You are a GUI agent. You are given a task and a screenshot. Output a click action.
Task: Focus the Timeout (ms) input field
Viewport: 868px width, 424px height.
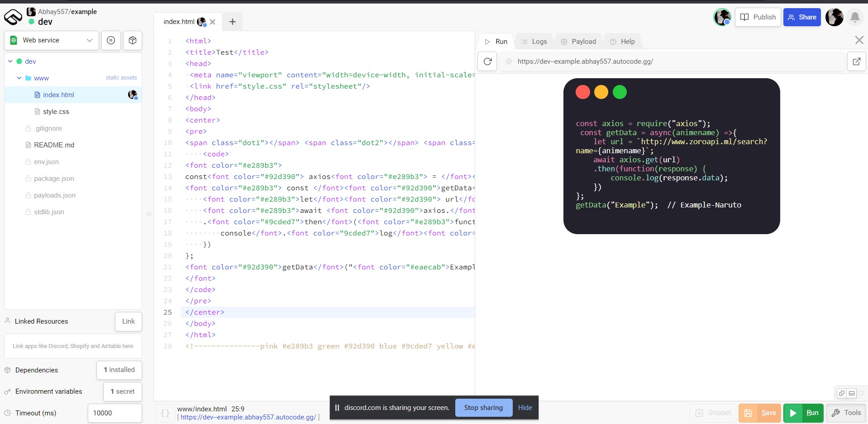(x=114, y=413)
